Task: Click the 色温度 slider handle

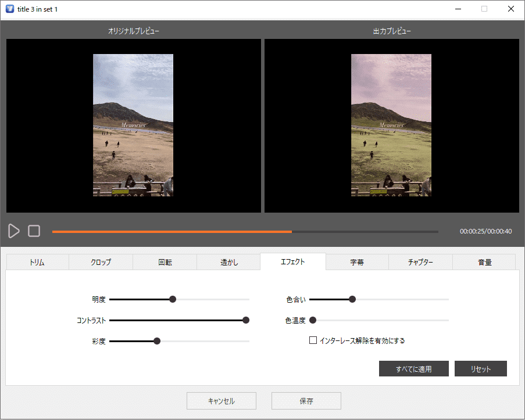Action: [x=313, y=320]
